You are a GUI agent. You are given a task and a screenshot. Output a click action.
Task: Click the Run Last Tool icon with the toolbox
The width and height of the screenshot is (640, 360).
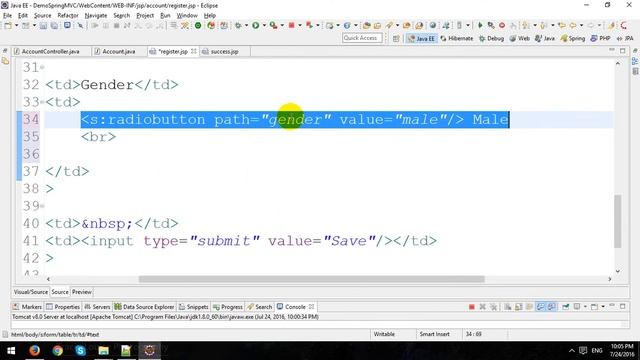coord(273,25)
